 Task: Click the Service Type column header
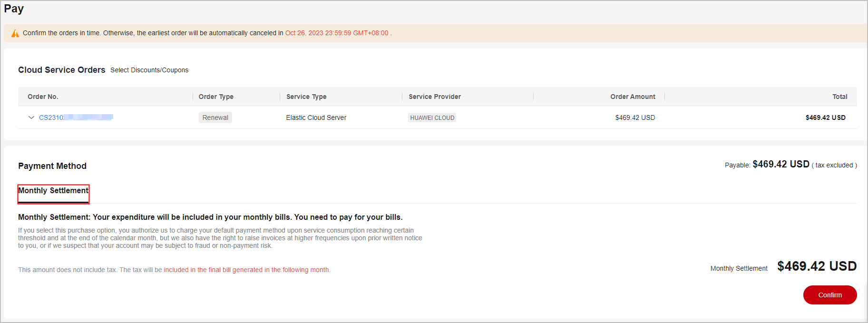point(306,97)
